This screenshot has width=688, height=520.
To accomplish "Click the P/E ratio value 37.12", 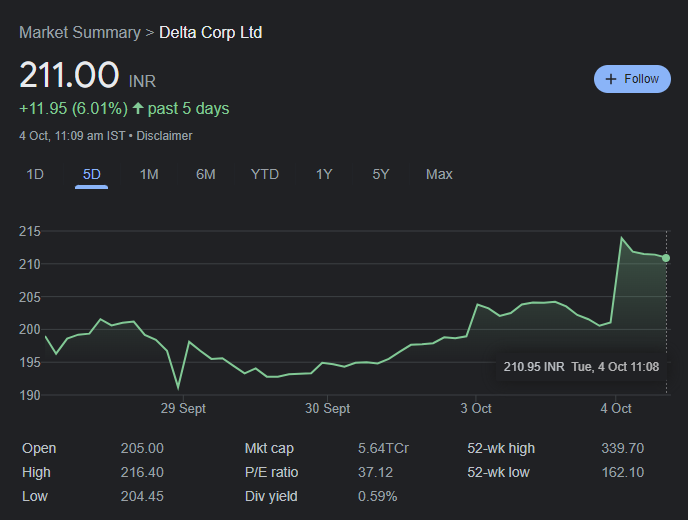I will pyautogui.click(x=376, y=472).
